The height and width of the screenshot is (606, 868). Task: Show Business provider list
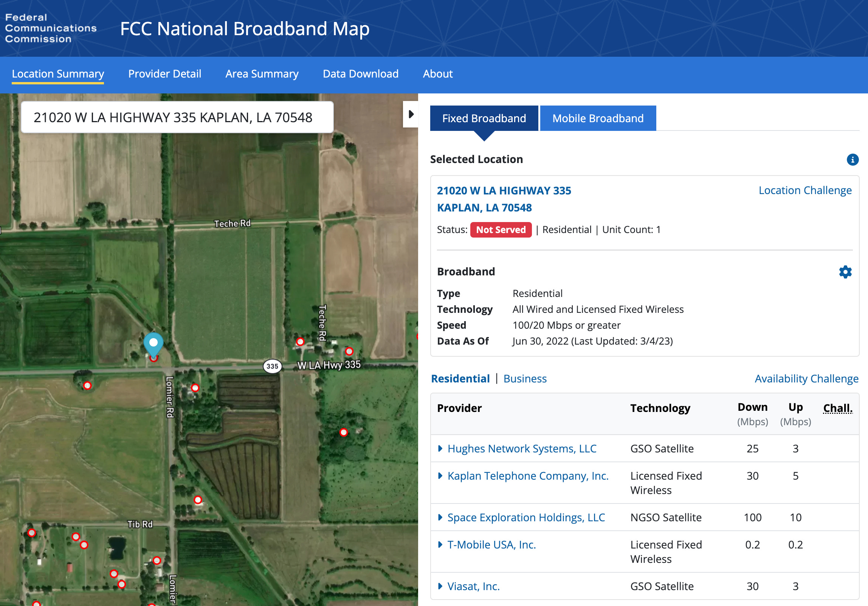(525, 379)
